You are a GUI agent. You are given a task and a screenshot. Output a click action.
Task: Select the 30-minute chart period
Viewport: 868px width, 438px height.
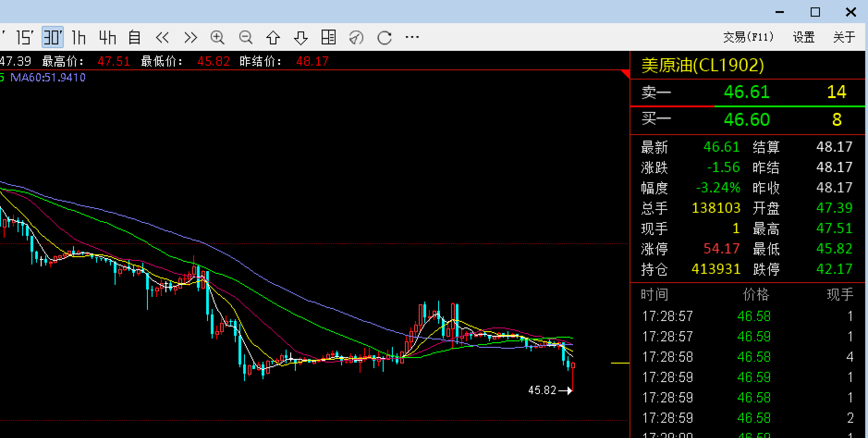(x=52, y=37)
